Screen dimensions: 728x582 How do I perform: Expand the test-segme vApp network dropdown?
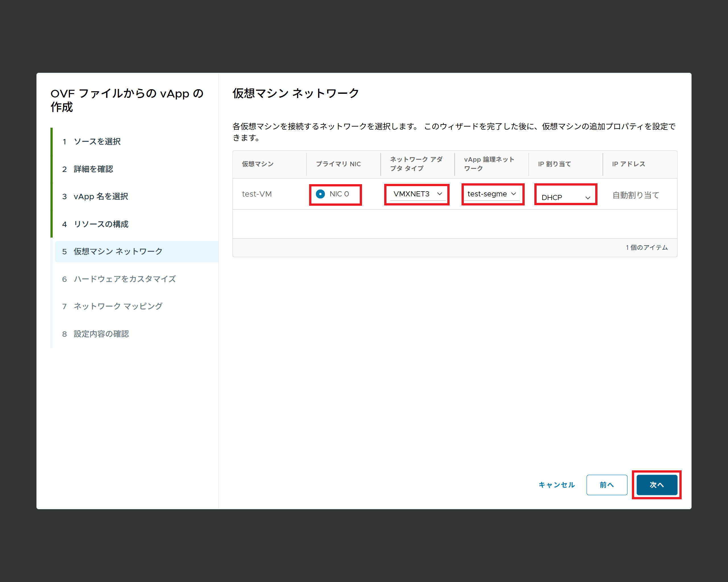(492, 194)
